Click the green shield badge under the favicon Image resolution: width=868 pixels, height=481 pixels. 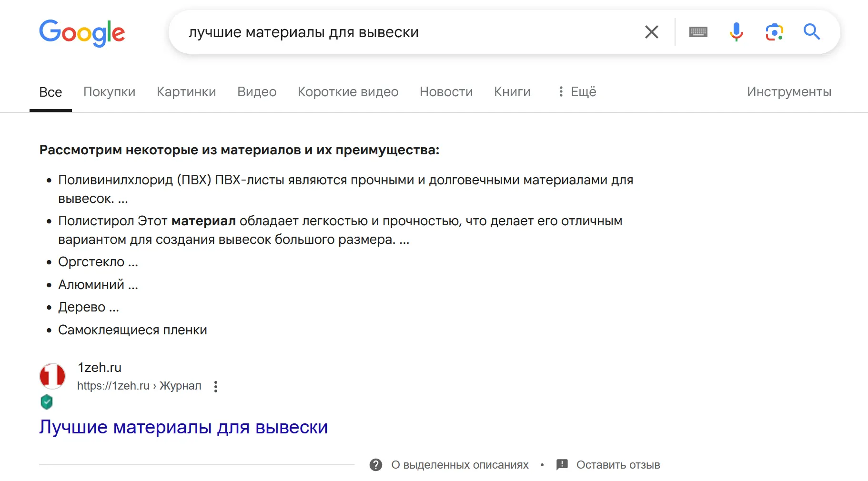pos(46,401)
